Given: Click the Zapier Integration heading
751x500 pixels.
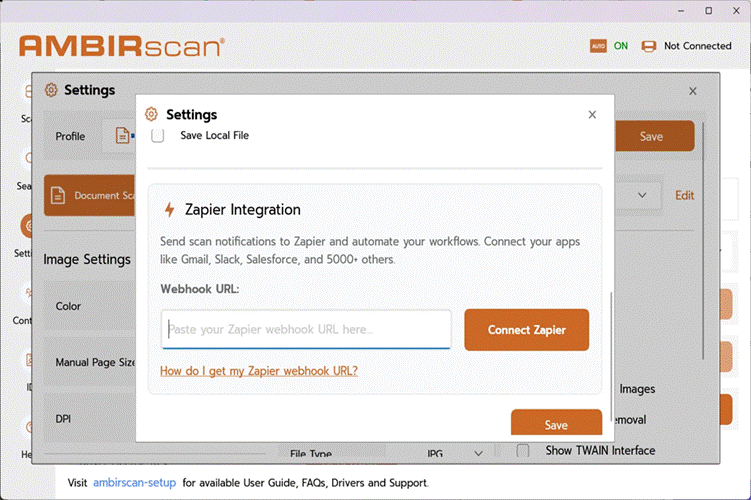Looking at the screenshot, I should pyautogui.click(x=243, y=210).
